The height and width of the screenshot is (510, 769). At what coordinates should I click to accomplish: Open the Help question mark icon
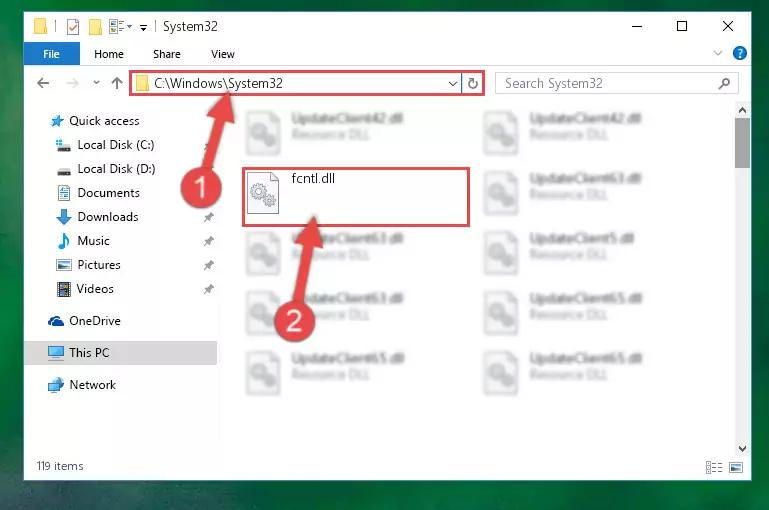740,53
